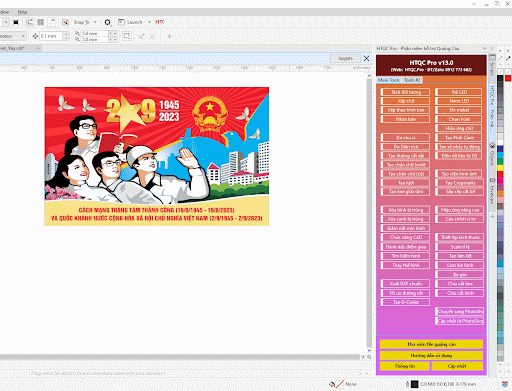Click the yellow Cập nhật button
The image size is (512, 391).
(457, 366)
